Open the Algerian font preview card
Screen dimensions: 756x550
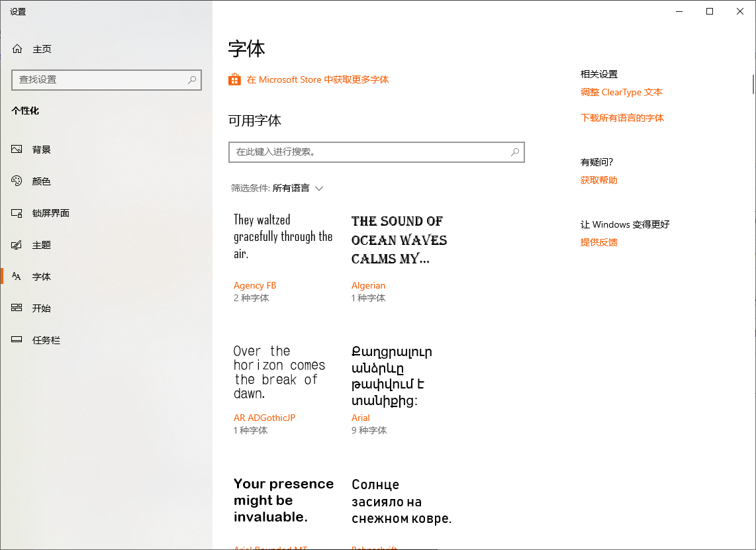click(399, 255)
